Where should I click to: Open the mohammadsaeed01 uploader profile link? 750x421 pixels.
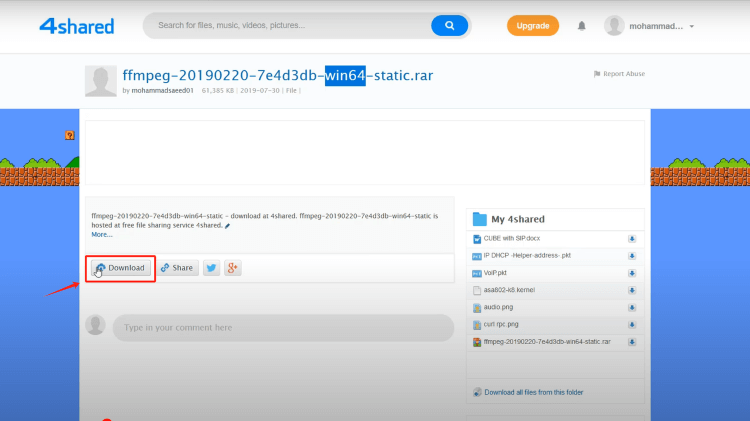(x=162, y=90)
